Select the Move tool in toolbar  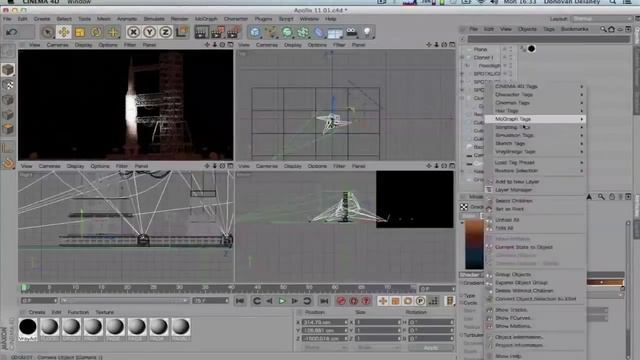click(x=63, y=32)
